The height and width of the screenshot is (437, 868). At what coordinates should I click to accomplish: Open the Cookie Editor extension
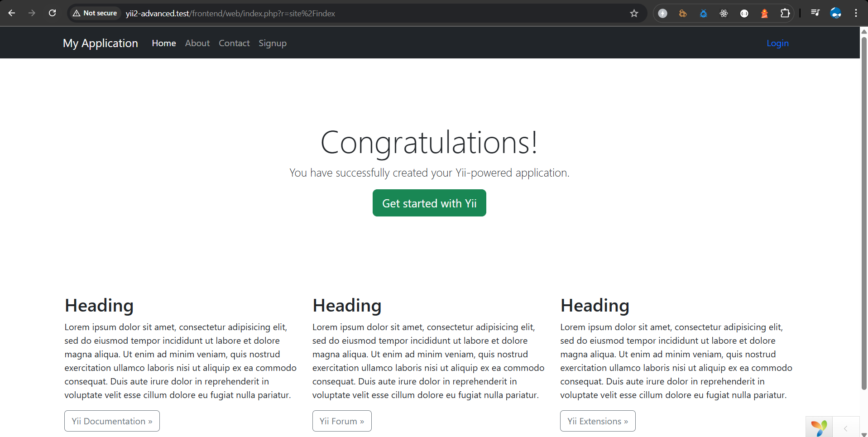point(683,13)
